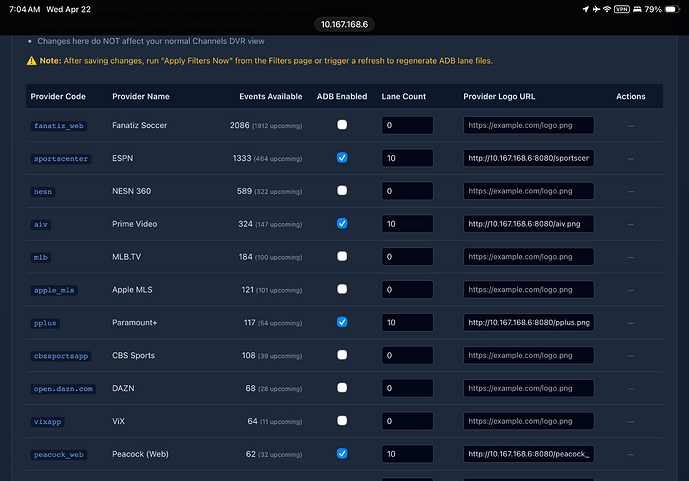Click the vixapp provider code
The image size is (689, 481).
[x=47, y=422]
